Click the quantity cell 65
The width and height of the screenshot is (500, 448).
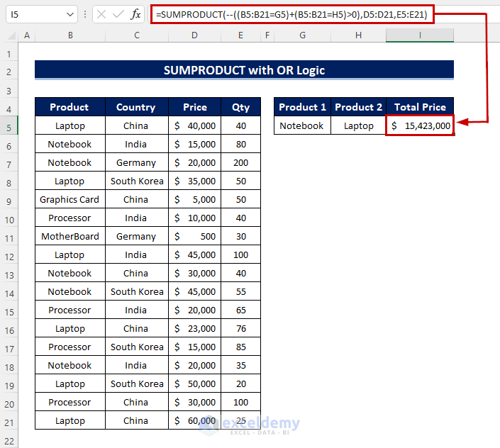tap(240, 310)
